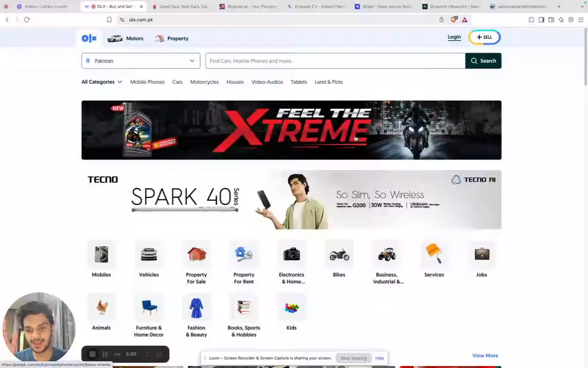Open the Leo AI sparkle icon
Screen dimensions: 588x368
[x=561, y=19]
